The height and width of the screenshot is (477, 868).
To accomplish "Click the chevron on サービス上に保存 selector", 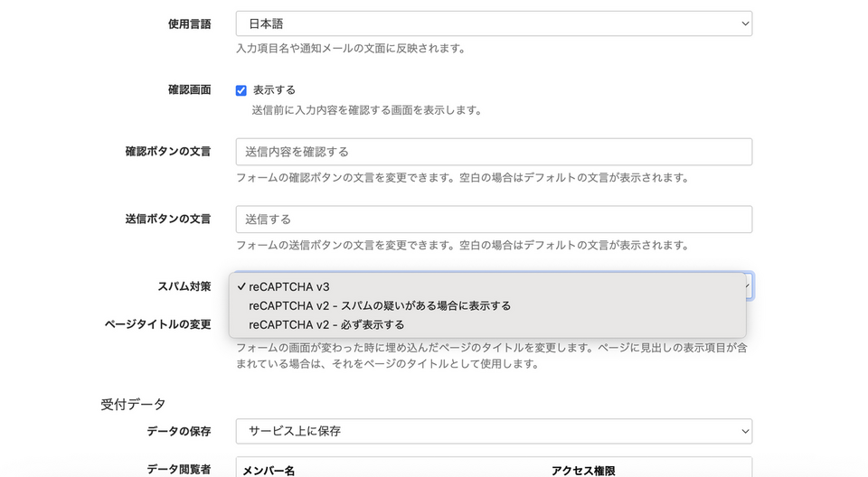I will point(744,431).
